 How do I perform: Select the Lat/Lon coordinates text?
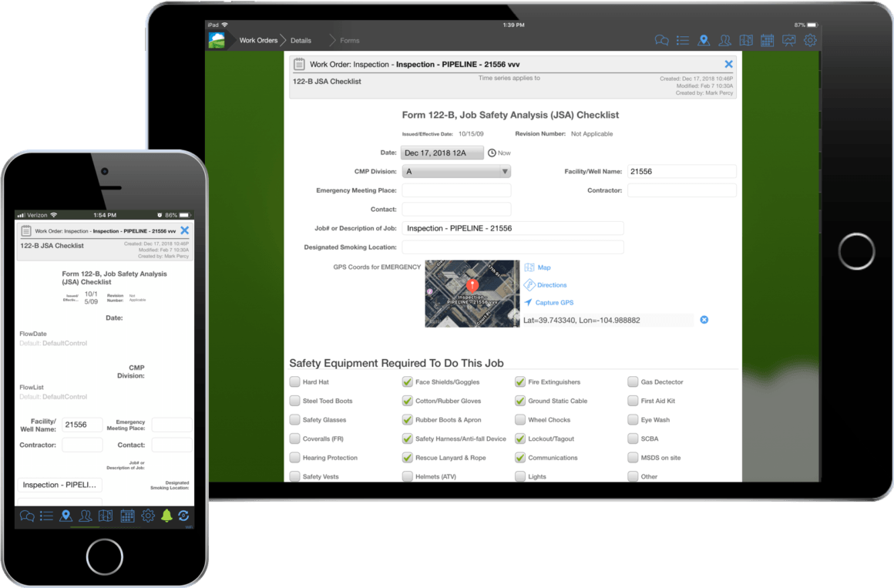pyautogui.click(x=582, y=320)
